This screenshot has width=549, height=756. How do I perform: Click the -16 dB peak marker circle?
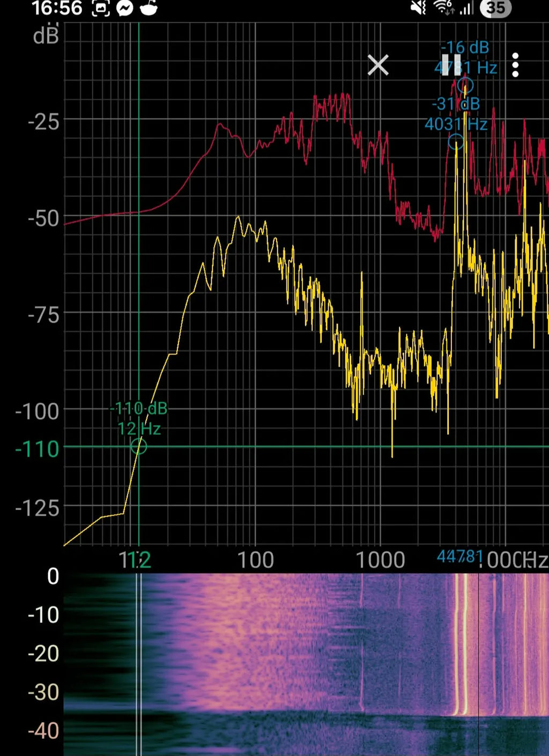[x=465, y=85]
